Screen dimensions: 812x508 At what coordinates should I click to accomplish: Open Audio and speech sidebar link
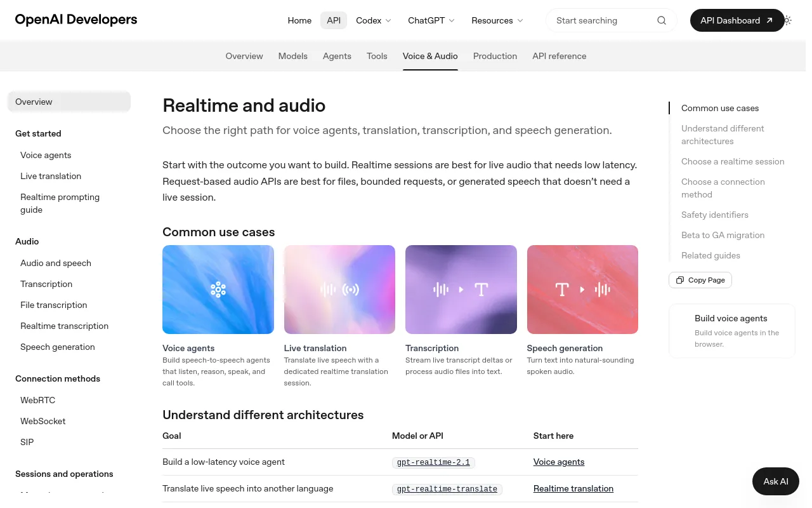click(56, 263)
